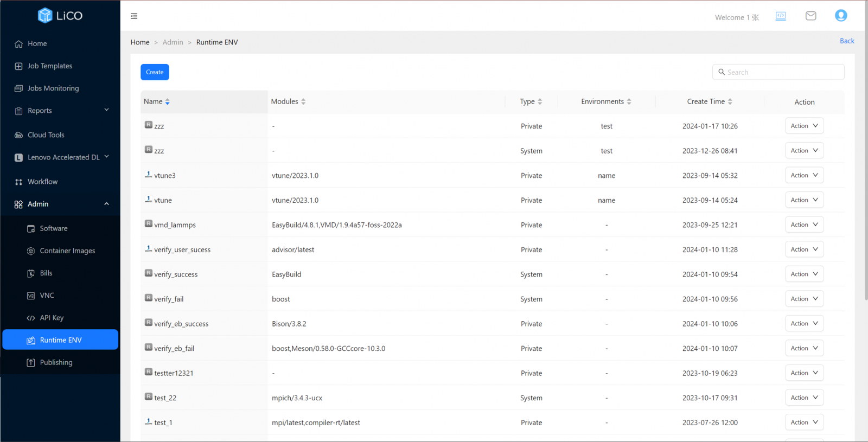Click the LiCO logo
Image resolution: width=868 pixels, height=442 pixels.
[60, 16]
